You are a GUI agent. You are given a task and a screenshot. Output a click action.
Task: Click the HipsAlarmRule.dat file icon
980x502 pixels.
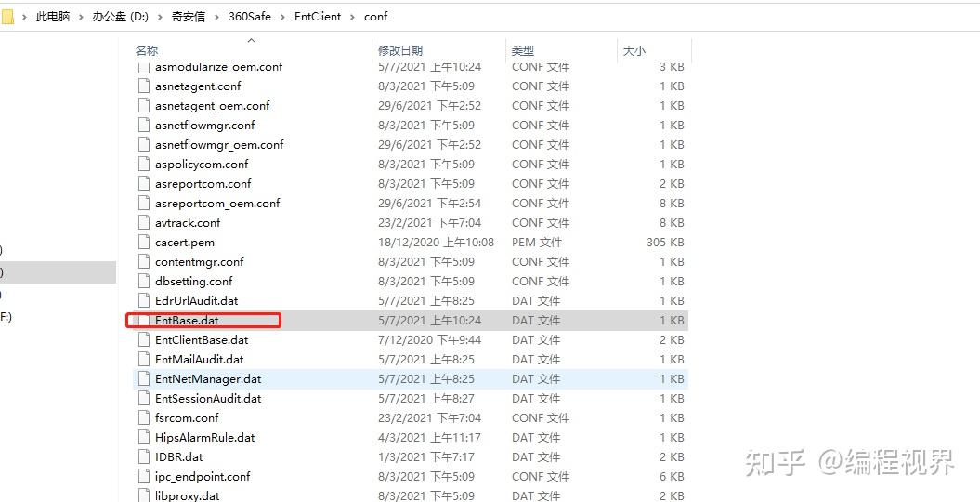[144, 438]
